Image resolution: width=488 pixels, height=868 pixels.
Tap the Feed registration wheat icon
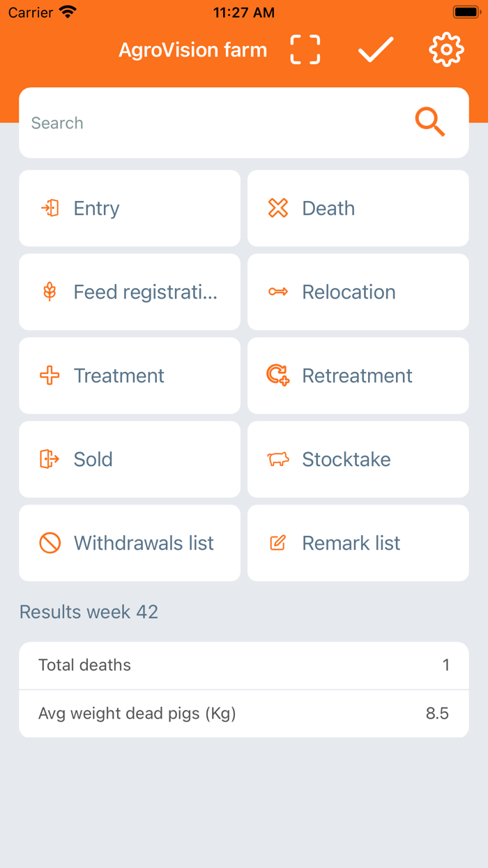(x=49, y=292)
